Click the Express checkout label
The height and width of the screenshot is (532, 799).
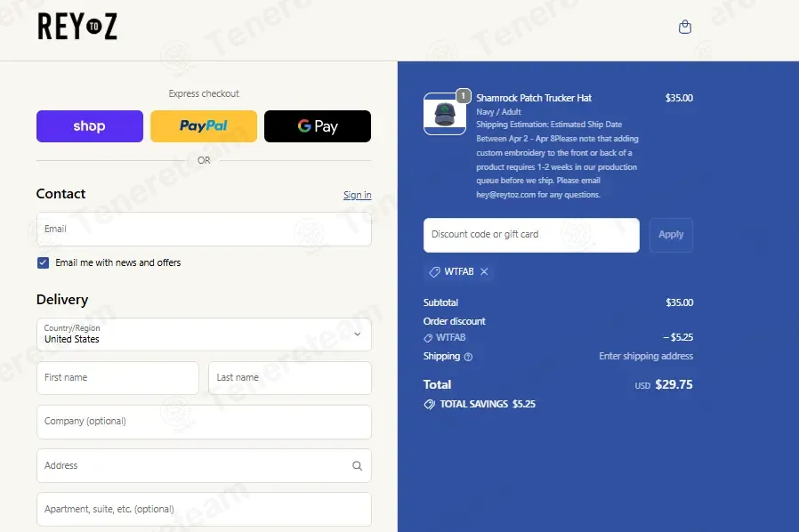tap(204, 93)
